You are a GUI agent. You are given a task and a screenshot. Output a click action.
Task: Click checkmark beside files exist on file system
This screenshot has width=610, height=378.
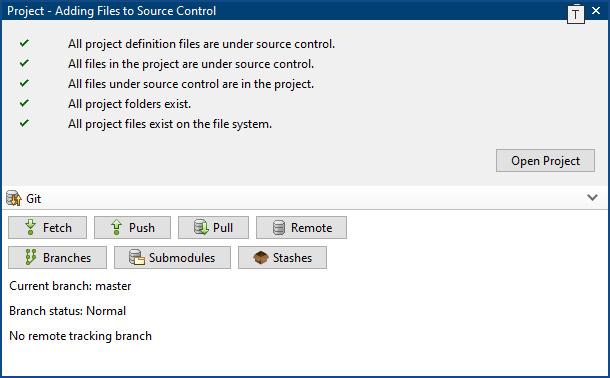(x=24, y=123)
